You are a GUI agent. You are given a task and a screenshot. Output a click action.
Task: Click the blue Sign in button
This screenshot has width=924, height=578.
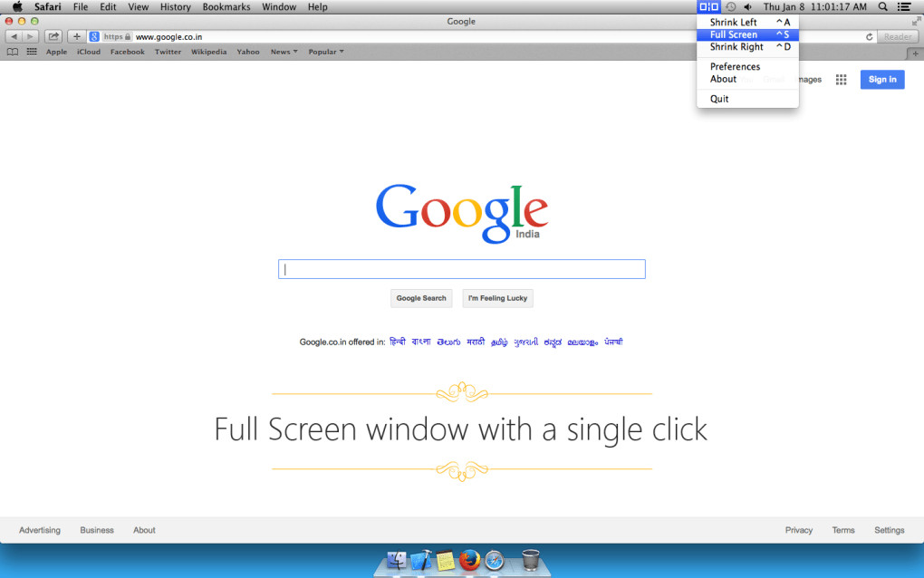(882, 80)
